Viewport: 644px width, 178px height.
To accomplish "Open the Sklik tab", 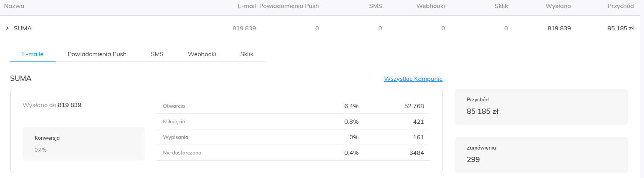I will (x=247, y=54).
